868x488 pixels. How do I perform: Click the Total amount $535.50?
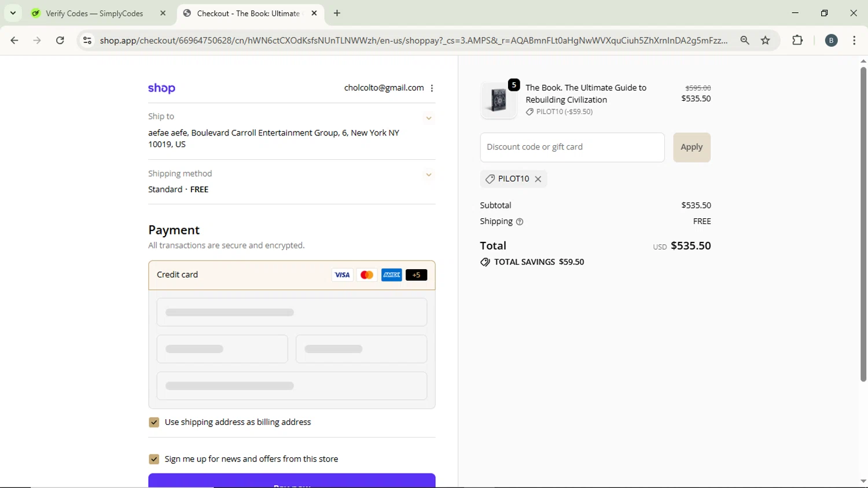tap(690, 246)
